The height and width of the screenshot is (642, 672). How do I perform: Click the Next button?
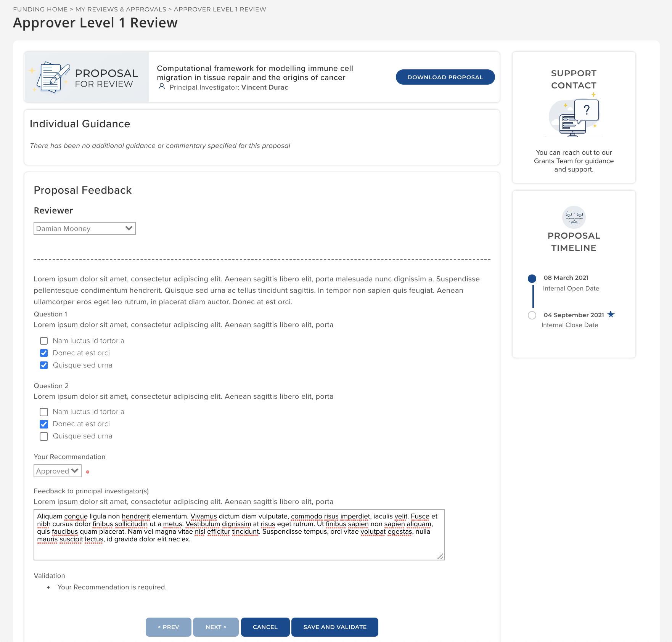point(216,627)
